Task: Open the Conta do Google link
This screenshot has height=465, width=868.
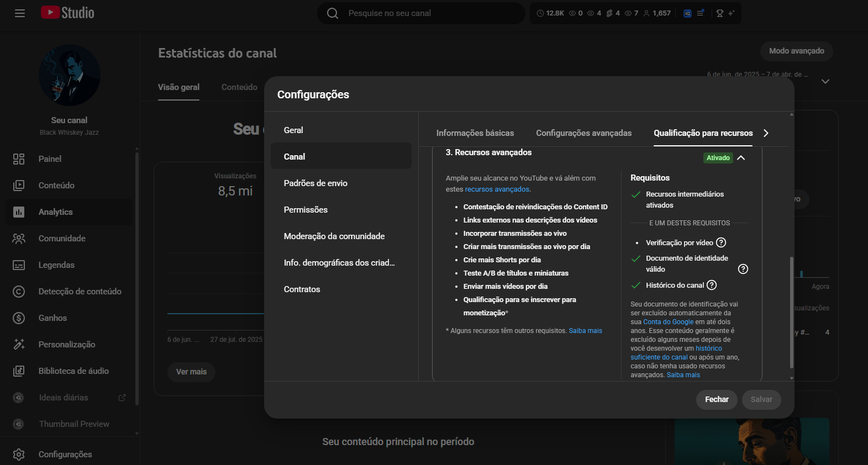Action: point(668,322)
